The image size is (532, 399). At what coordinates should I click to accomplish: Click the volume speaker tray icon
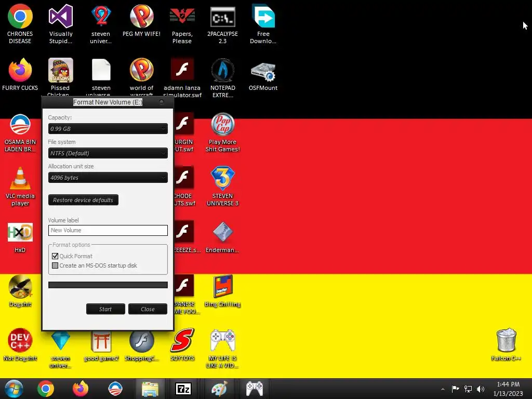[481, 389]
